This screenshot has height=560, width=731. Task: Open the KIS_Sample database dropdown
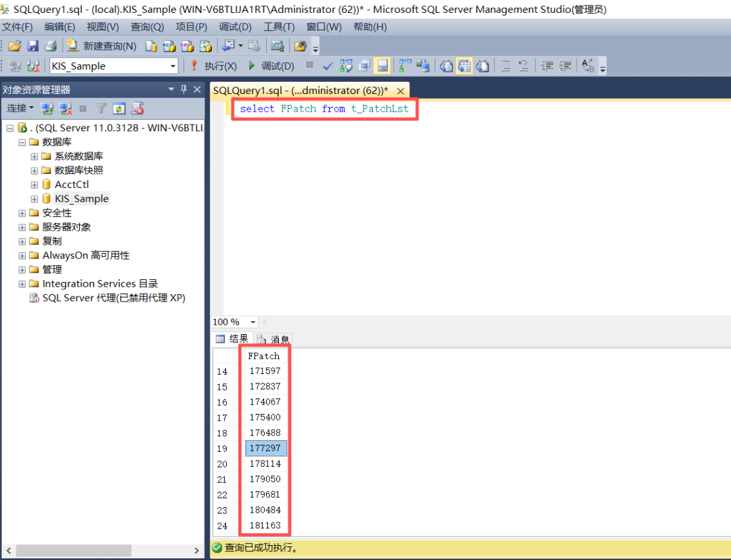(x=173, y=66)
